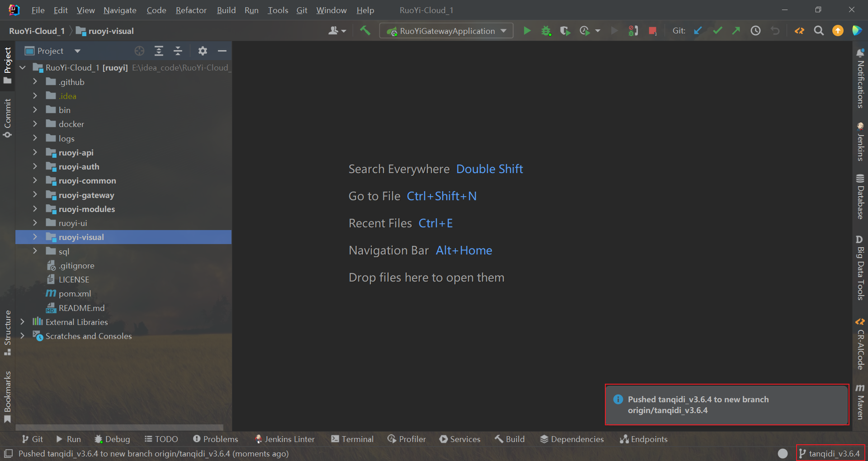
Task: Expand all nodes in Project panel
Action: [x=159, y=51]
